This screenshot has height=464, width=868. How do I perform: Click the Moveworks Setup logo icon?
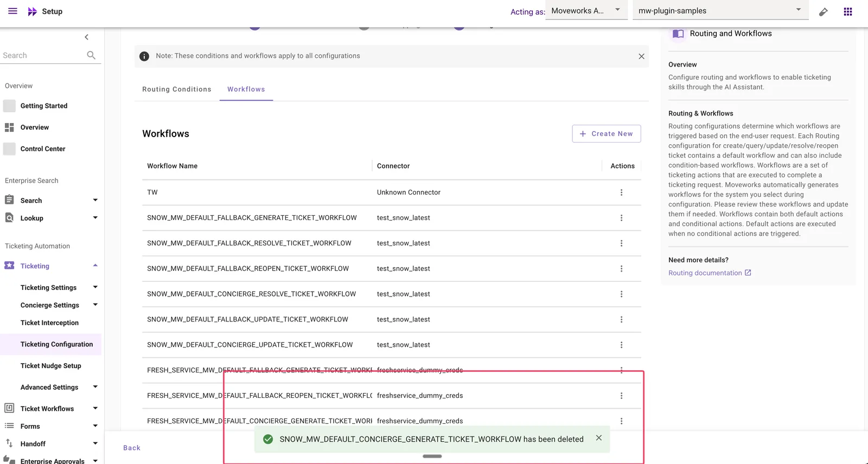(33, 11)
